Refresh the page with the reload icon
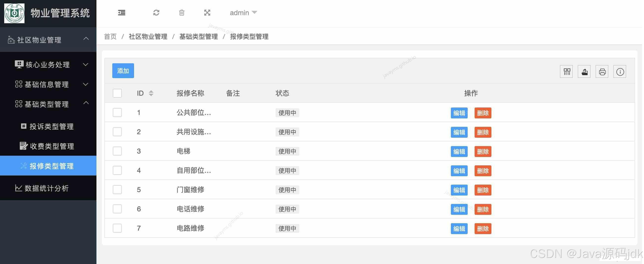Viewport: 644px width, 264px height. [157, 13]
